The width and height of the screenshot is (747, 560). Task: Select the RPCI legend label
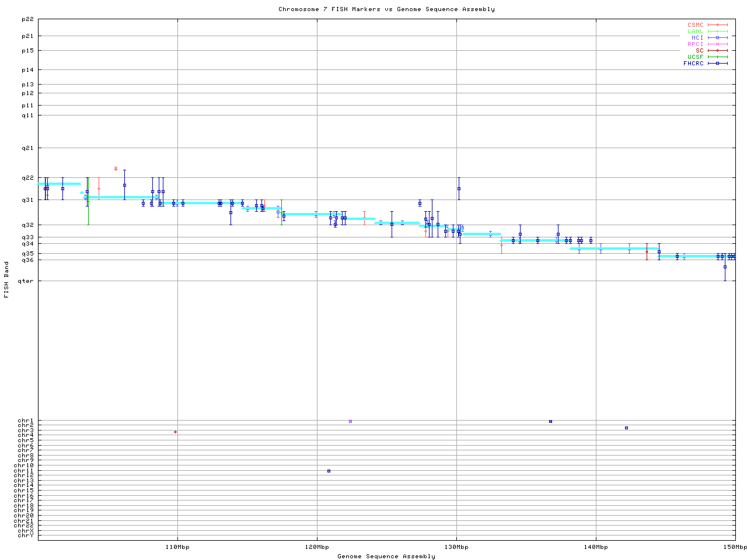(x=695, y=44)
